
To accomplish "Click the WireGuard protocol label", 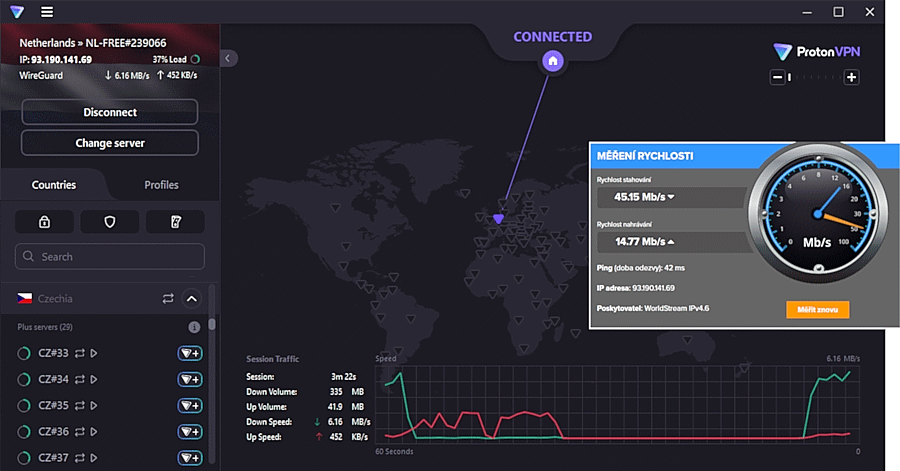I will click(41, 75).
